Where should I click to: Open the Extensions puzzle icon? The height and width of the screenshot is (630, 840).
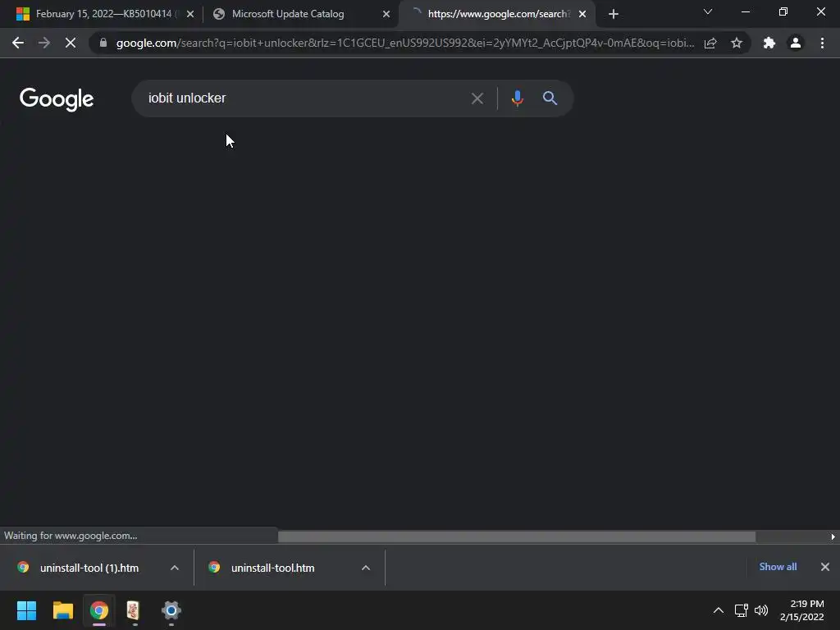coord(769,43)
